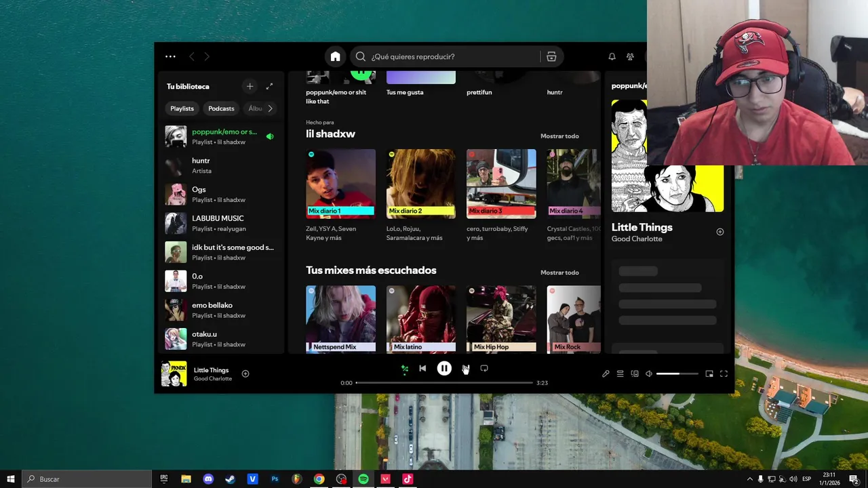This screenshot has width=868, height=488.
Task: Open Steam in Windows taskbar
Action: [231, 479]
